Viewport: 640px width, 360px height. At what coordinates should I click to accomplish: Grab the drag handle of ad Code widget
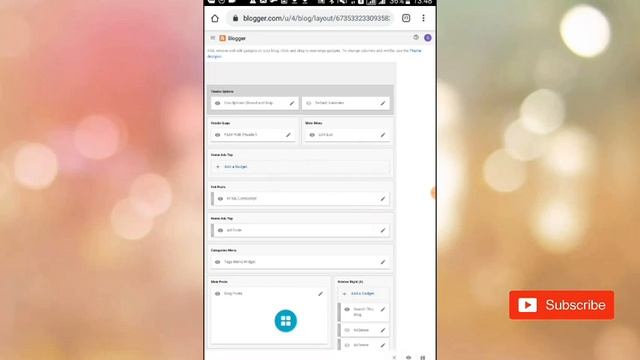point(212,230)
